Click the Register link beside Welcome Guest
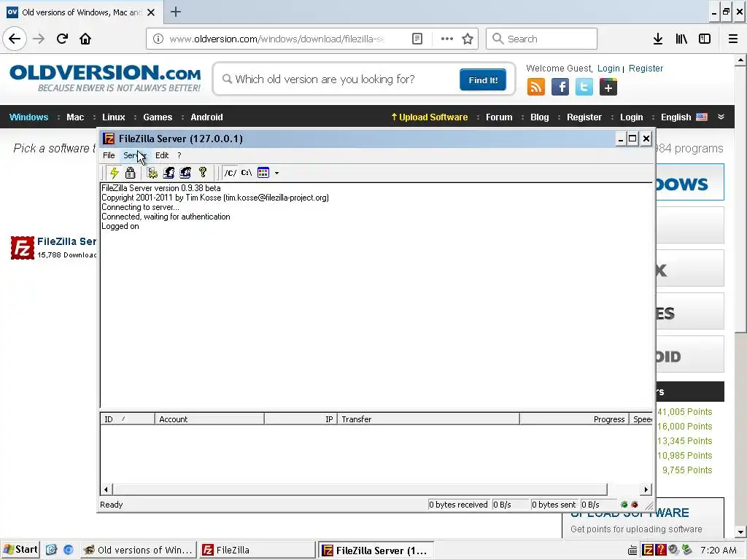 [x=646, y=68]
